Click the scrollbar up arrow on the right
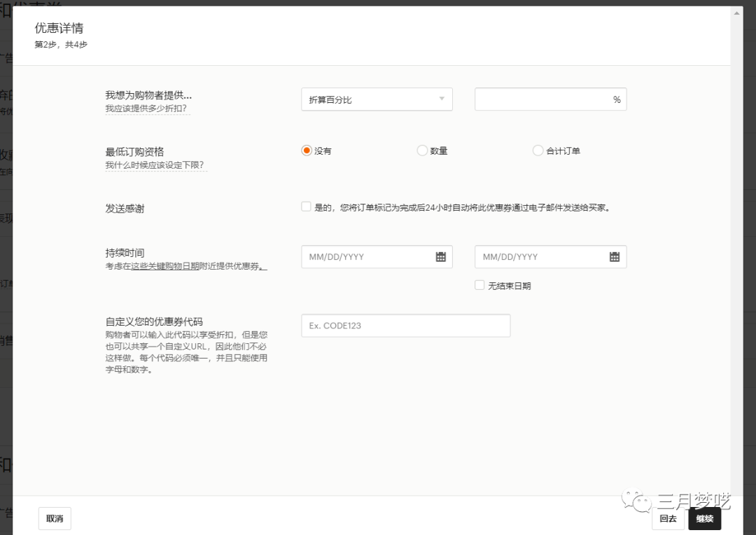 click(x=737, y=11)
